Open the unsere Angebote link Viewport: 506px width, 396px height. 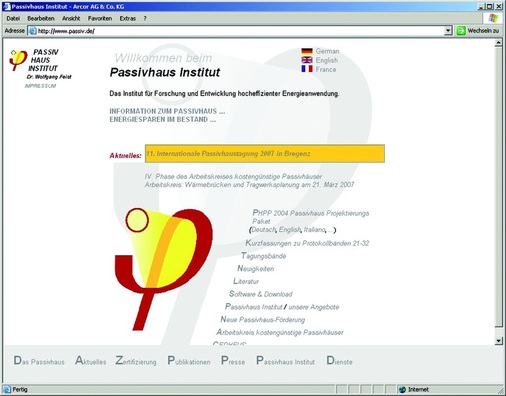click(x=314, y=307)
